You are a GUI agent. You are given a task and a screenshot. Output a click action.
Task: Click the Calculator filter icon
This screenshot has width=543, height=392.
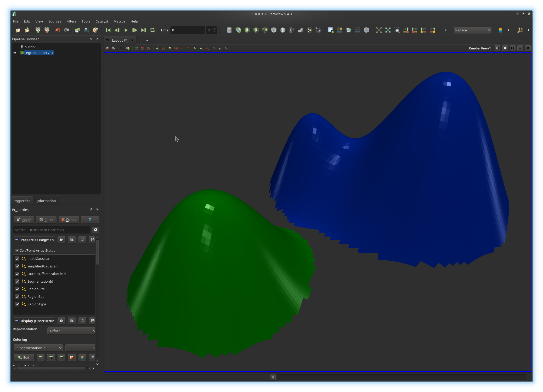click(229, 30)
